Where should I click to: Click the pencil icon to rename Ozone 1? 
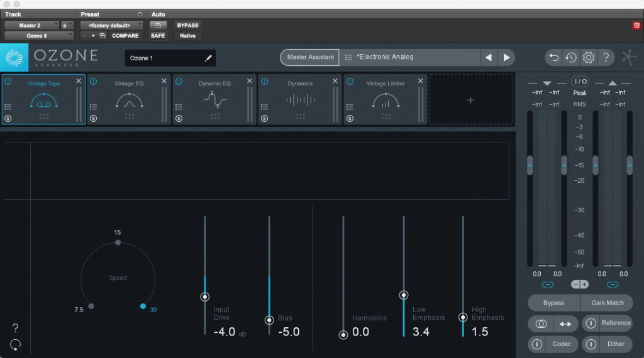[208, 58]
